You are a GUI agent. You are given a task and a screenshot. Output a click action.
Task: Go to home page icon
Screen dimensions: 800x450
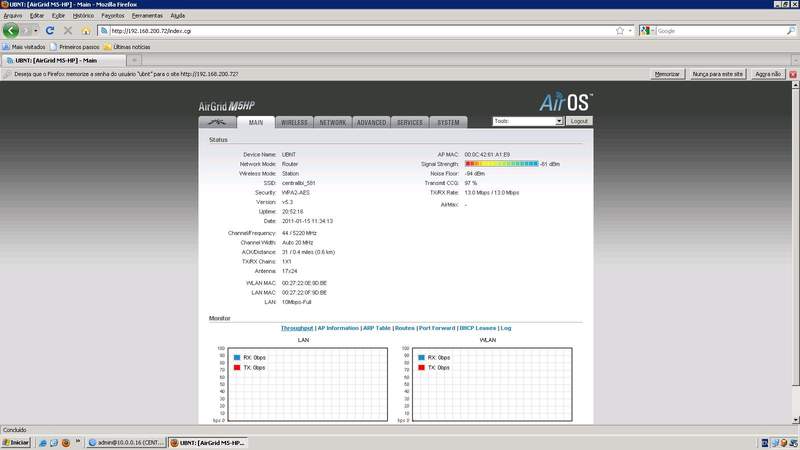pos(86,31)
